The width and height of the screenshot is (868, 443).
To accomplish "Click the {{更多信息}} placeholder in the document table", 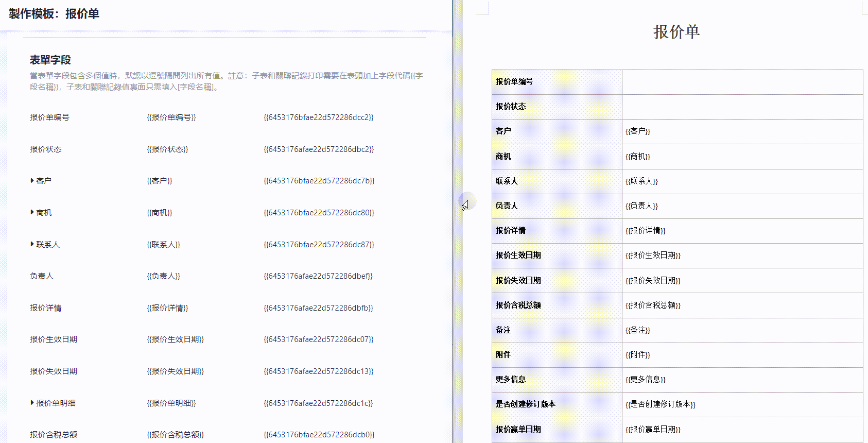I will point(646,380).
